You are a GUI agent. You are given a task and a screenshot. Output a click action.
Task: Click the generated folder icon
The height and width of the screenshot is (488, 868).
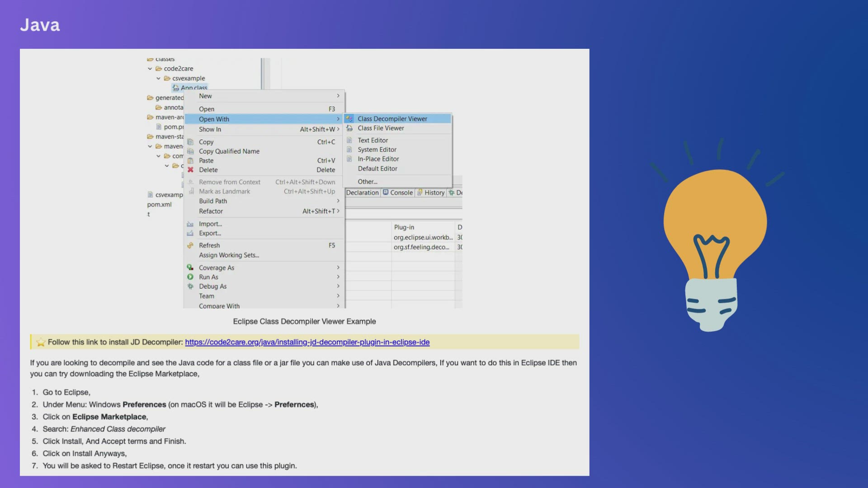coord(150,98)
